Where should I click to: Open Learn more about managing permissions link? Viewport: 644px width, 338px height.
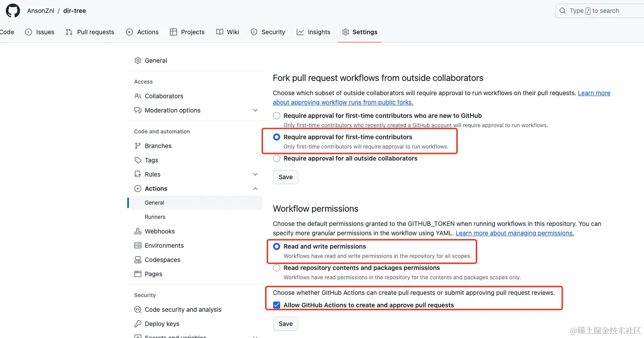[515, 233]
